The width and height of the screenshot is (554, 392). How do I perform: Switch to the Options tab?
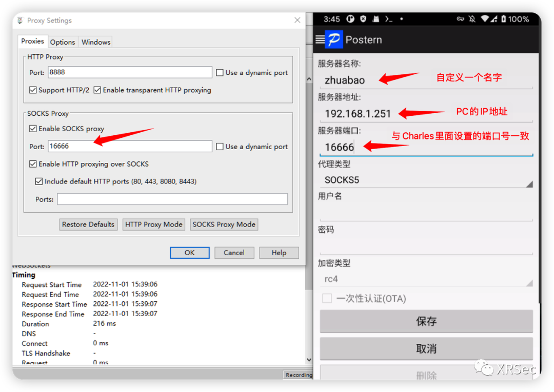tap(63, 42)
